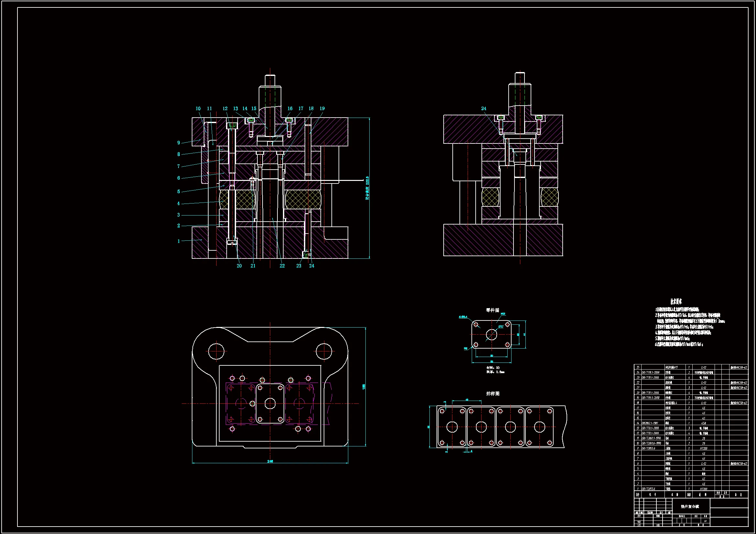Viewport: 756px width, 534px height.
Task: Click the 排样图 heading text
Action: coord(492,393)
